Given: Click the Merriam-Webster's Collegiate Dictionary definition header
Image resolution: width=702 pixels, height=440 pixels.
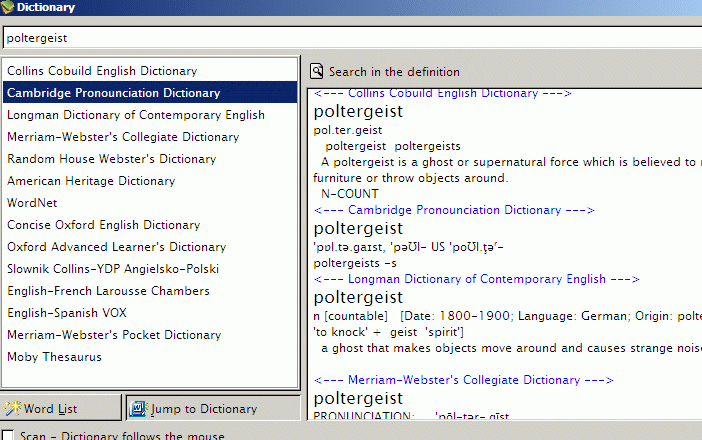Looking at the screenshot, I should pyautogui.click(x=463, y=380).
